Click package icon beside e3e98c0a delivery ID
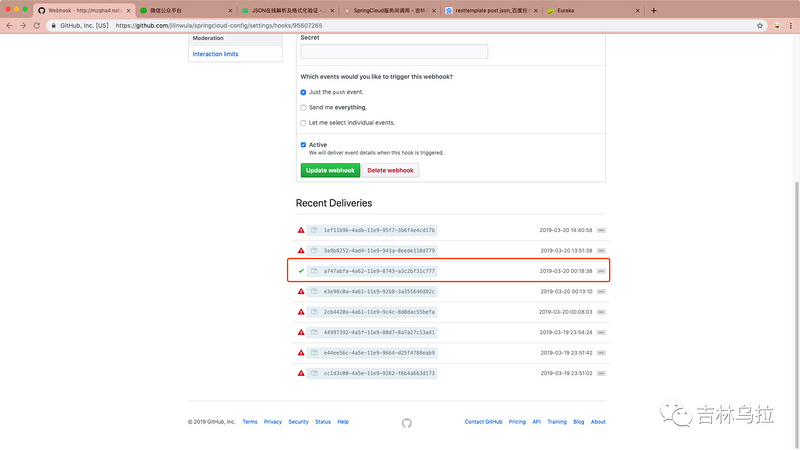Viewport: 800px width, 450px height. click(x=314, y=291)
